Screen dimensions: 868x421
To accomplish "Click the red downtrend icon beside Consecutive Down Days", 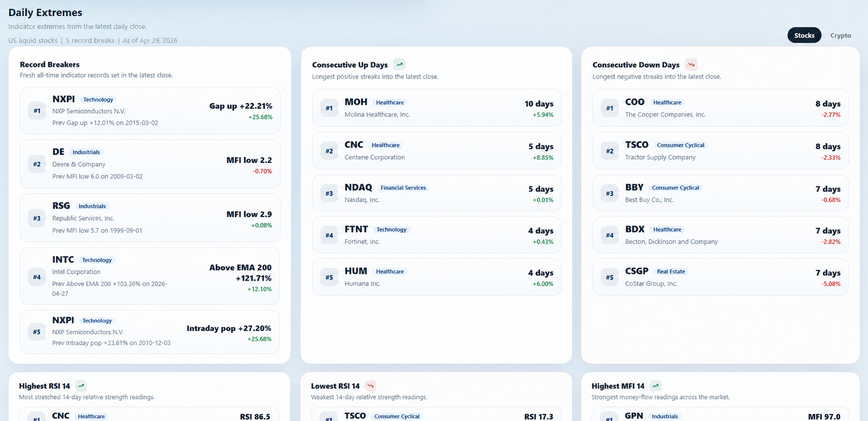I will point(691,65).
